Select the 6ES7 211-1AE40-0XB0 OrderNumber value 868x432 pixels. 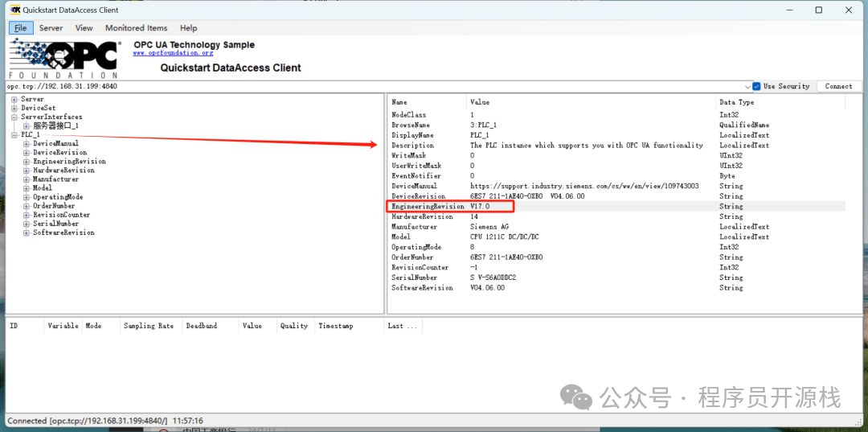(506, 257)
